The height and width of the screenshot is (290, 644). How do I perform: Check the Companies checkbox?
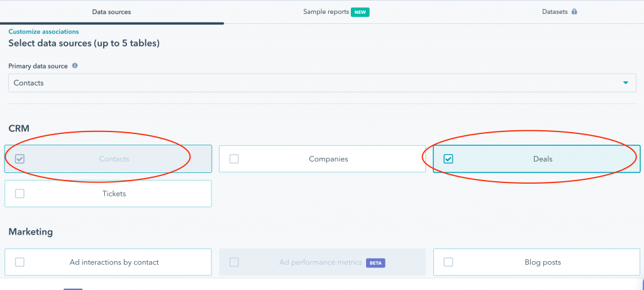coord(234,159)
